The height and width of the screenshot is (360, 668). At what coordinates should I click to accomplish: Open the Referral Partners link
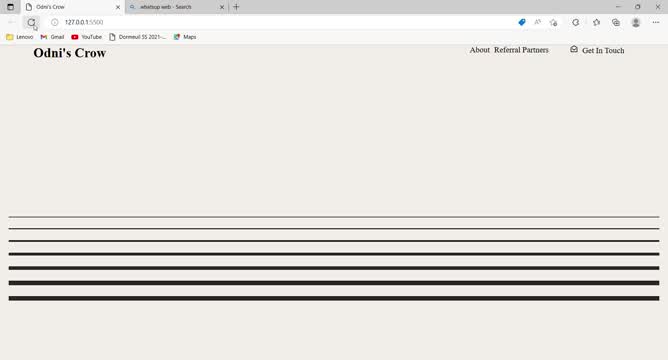[x=521, y=50]
